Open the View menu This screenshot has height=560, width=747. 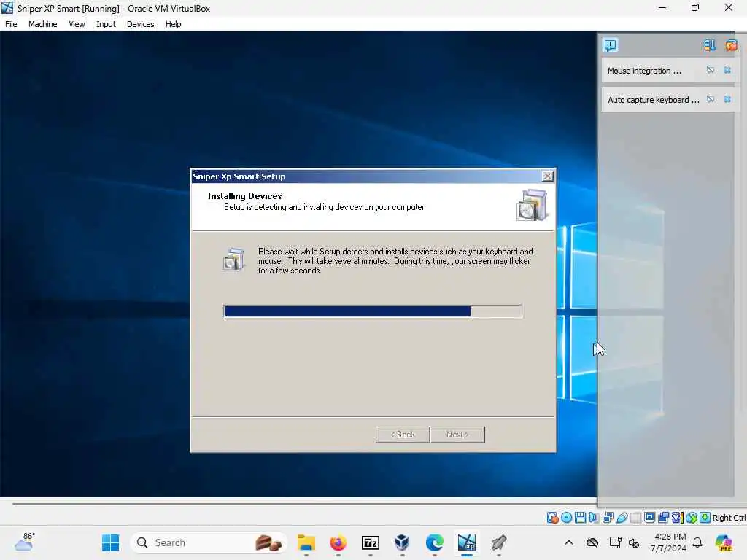(x=76, y=24)
